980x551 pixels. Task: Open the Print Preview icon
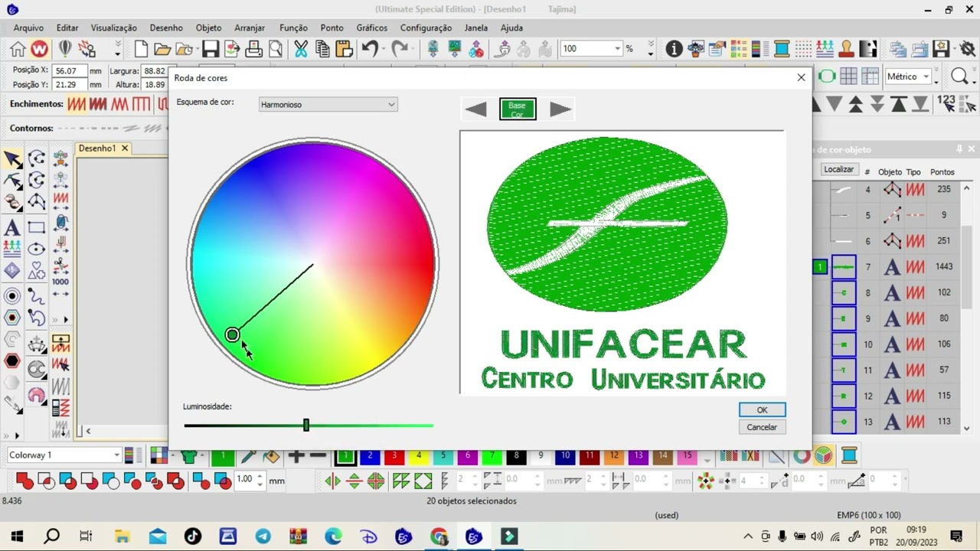pos(275,49)
